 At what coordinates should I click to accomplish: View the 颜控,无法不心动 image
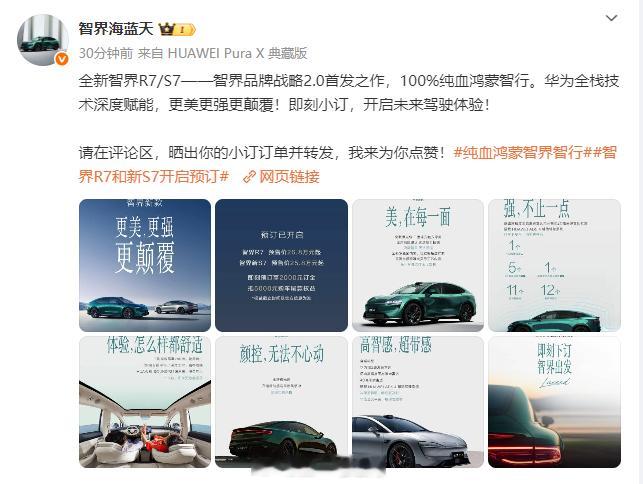coord(281,402)
